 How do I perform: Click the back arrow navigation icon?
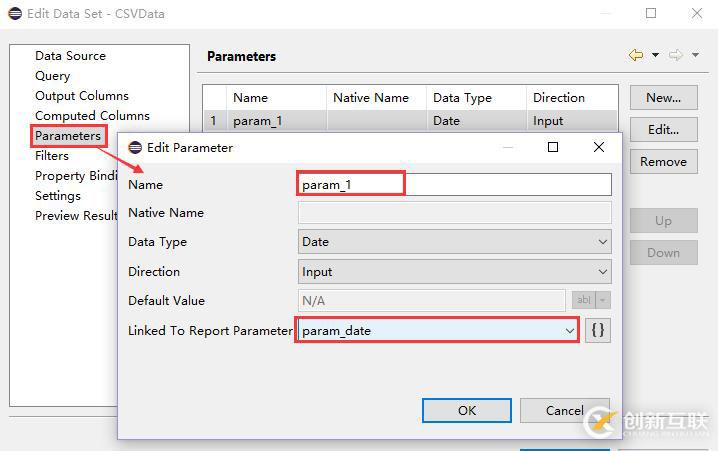click(636, 56)
